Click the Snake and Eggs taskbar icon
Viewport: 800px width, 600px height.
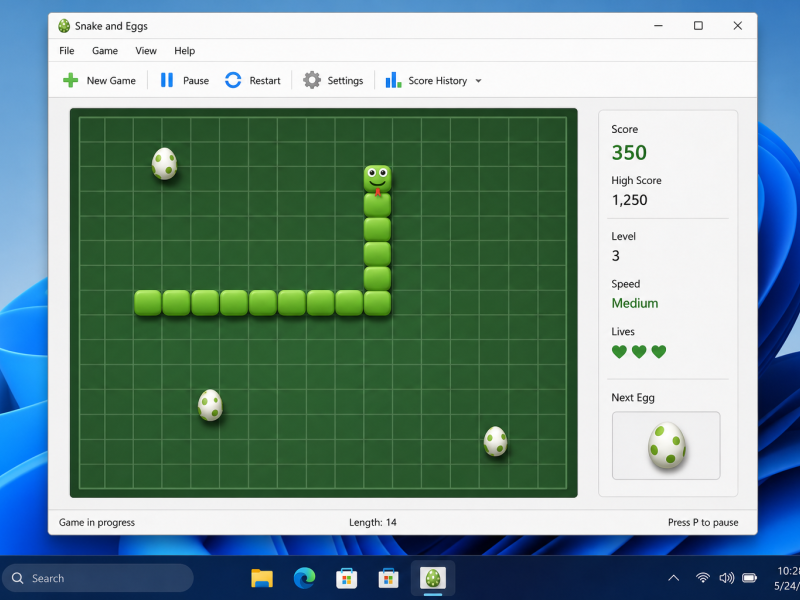point(433,578)
